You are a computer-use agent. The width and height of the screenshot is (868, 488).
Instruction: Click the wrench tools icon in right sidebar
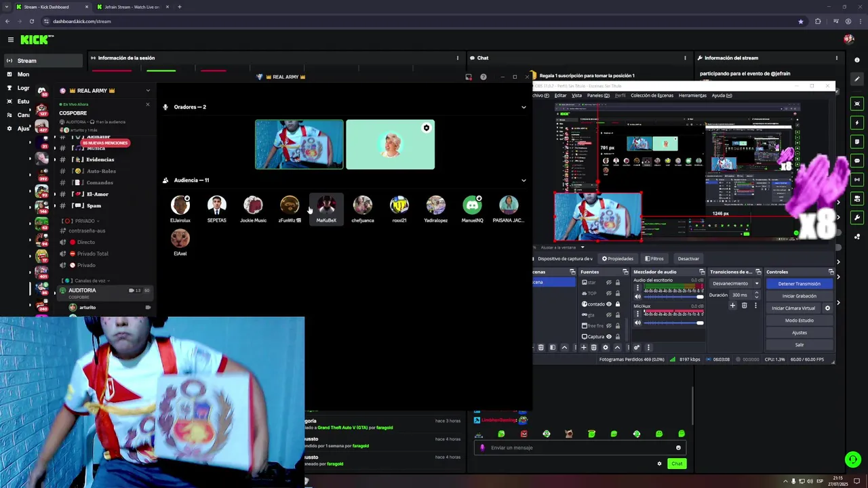(x=857, y=218)
